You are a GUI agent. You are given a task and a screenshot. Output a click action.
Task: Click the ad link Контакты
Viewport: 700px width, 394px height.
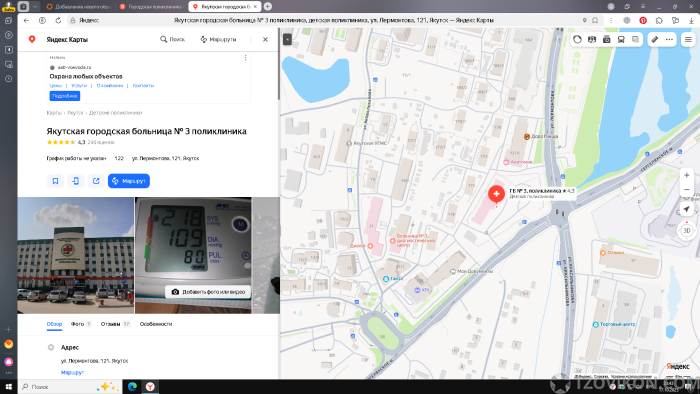[143, 86]
